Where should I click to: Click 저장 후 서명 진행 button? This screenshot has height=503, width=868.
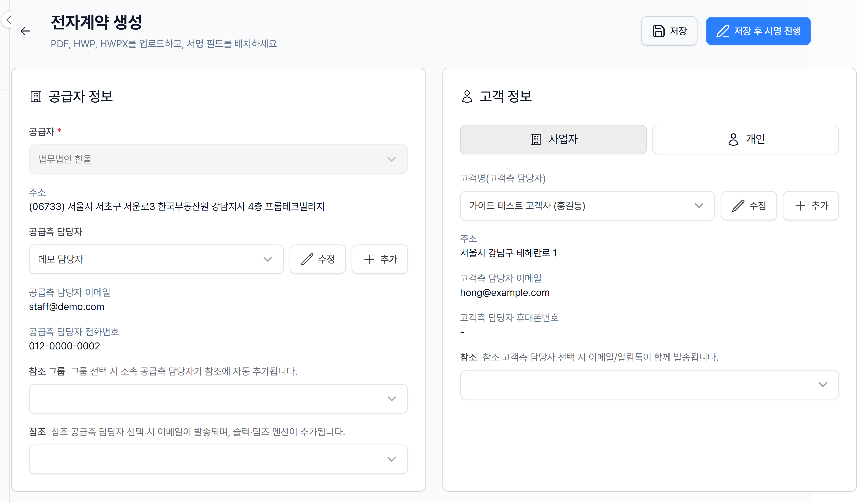pos(758,31)
